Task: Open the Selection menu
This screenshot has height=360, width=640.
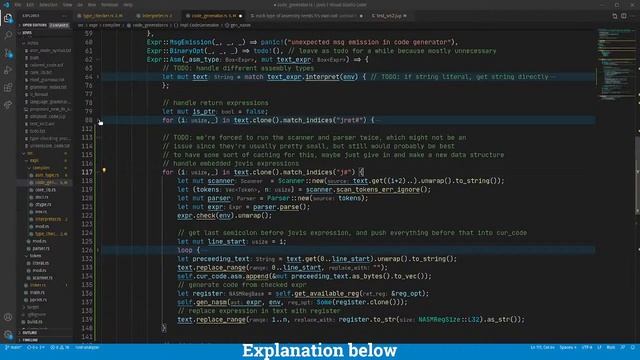Action: [x=49, y=5]
